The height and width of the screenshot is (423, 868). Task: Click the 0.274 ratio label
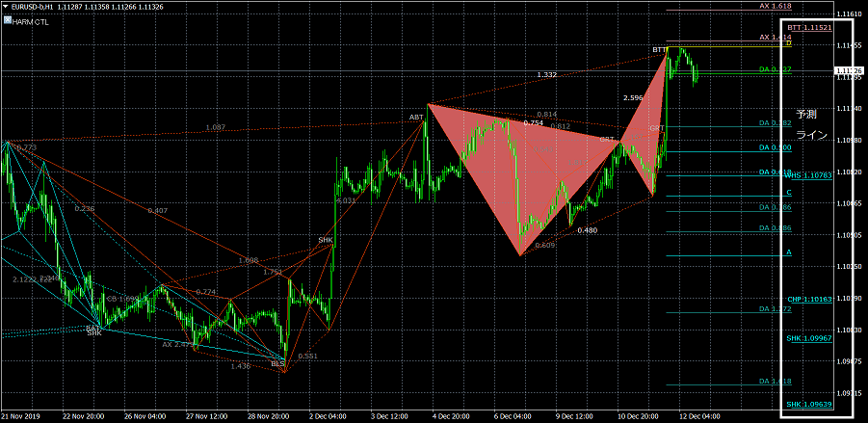pos(206,292)
